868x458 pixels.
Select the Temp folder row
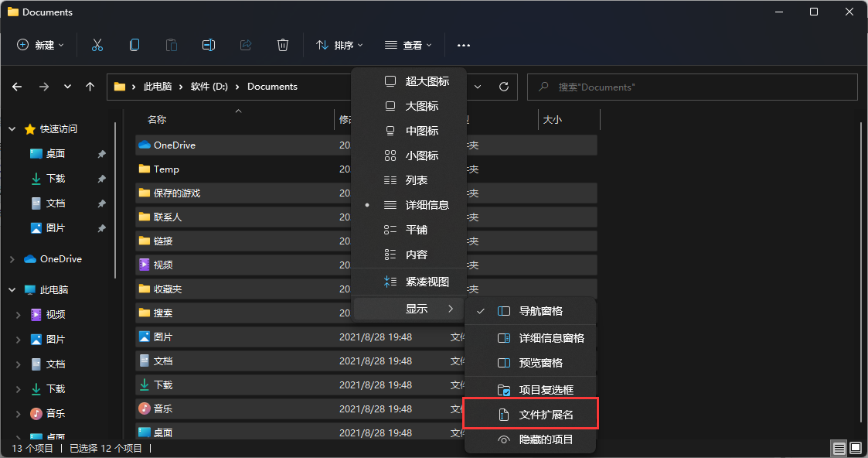366,169
